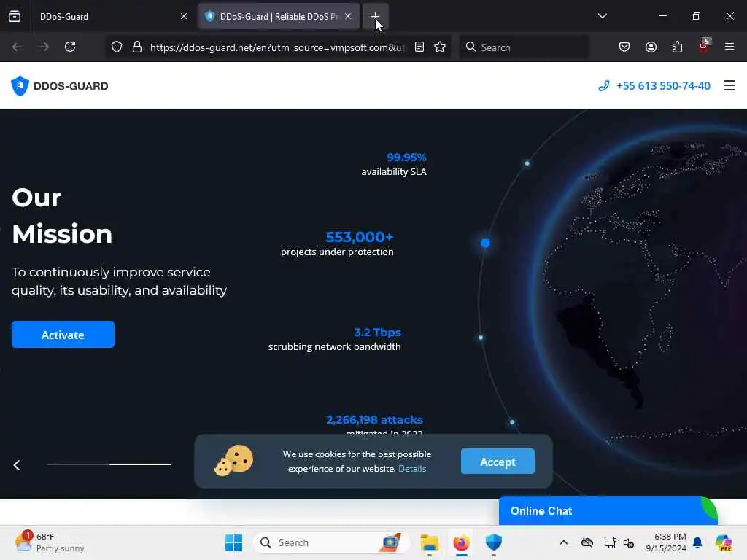Open tracking protection shield icon
The image size is (747, 560).
pyautogui.click(x=117, y=47)
